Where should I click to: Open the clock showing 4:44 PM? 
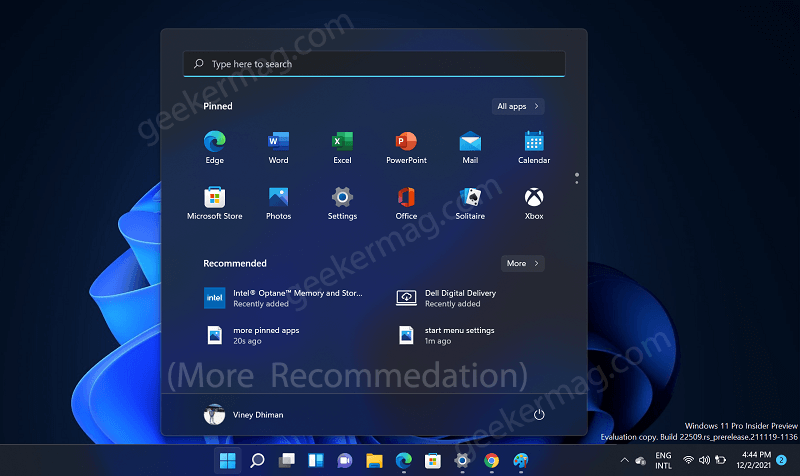pos(754,460)
